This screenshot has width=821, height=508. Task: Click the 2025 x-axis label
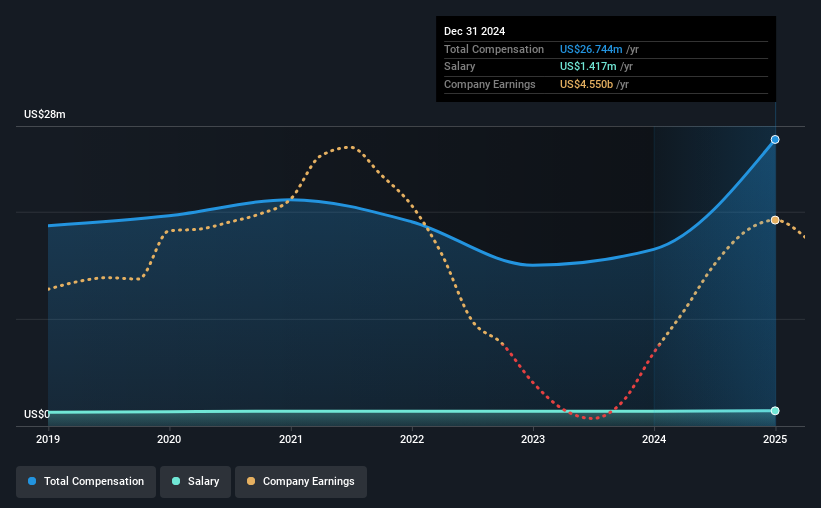coord(775,439)
